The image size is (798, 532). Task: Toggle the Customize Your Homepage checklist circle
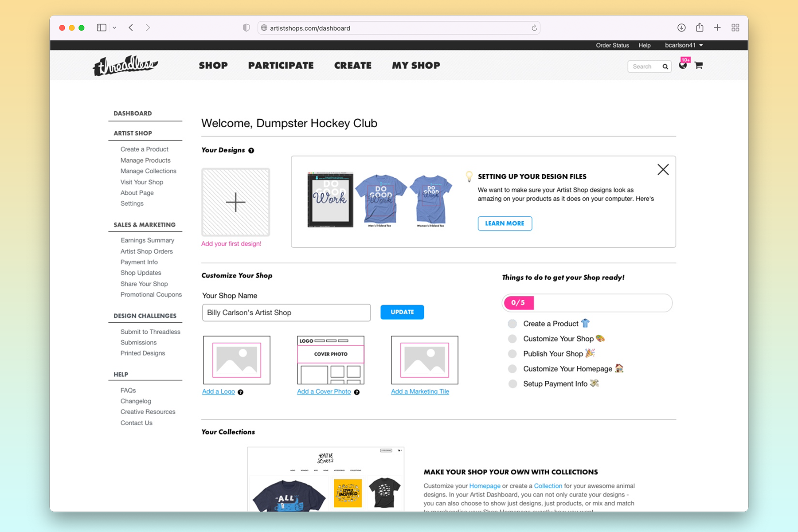512,369
